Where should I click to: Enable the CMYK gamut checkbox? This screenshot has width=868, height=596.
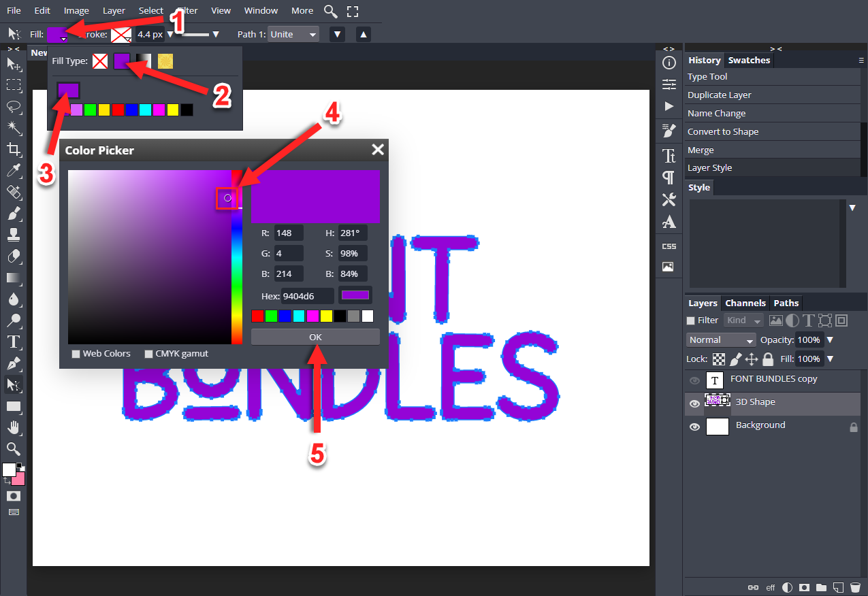(148, 354)
